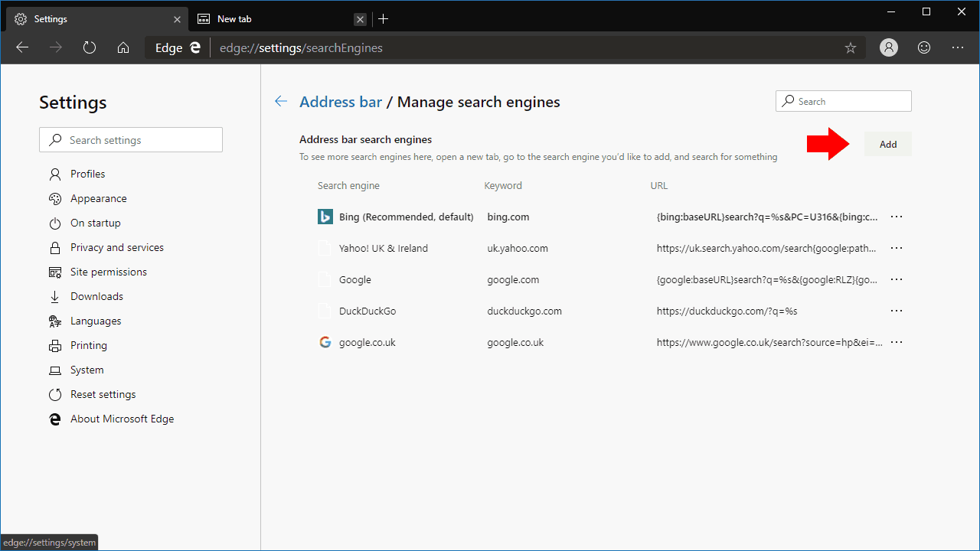
Task: Open more actions for DuckDuckGo
Action: (897, 311)
